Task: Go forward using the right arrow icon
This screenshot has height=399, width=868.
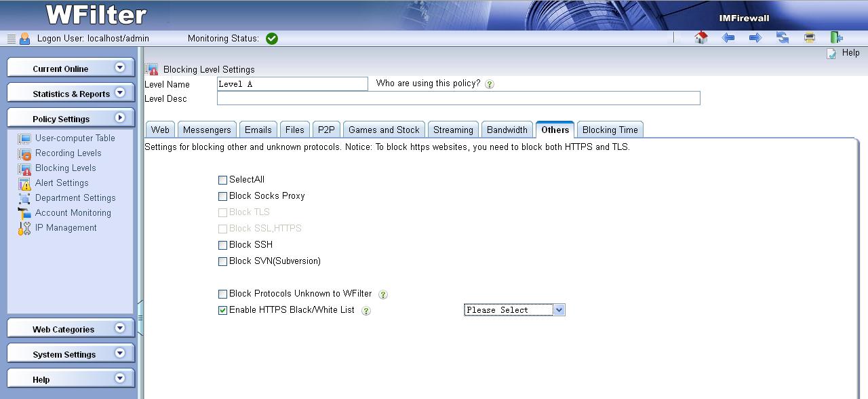Action: tap(755, 38)
